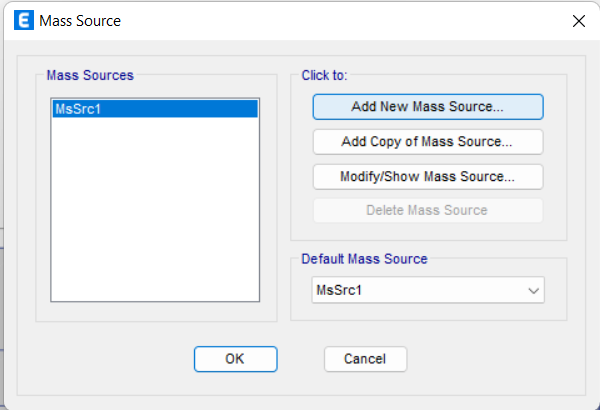Click Add Copy of Mass Source button

click(x=428, y=142)
